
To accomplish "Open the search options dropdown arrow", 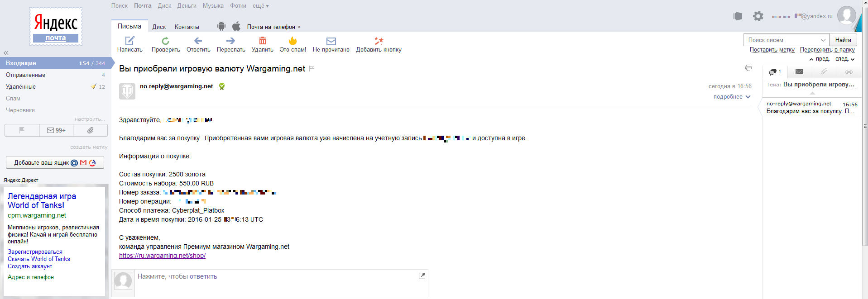I will 823,40.
